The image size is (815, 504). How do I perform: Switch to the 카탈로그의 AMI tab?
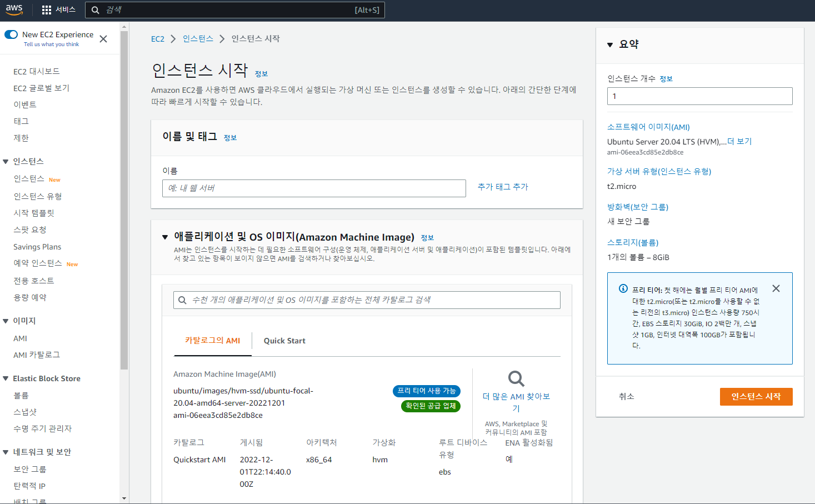[213, 341]
